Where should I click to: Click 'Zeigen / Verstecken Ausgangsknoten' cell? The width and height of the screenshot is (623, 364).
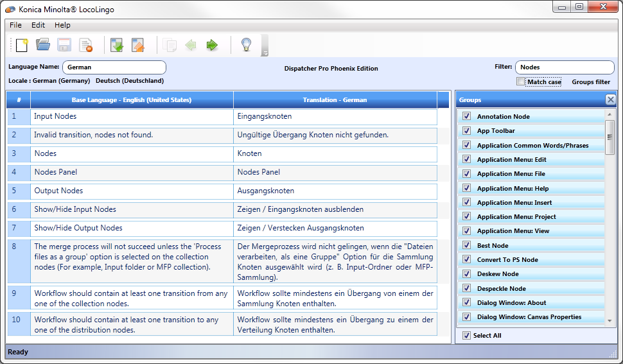coord(335,229)
